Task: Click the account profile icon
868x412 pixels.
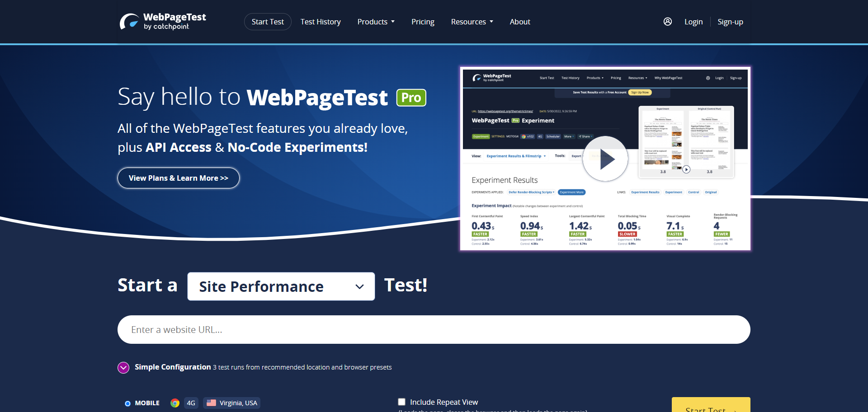Action: [668, 21]
